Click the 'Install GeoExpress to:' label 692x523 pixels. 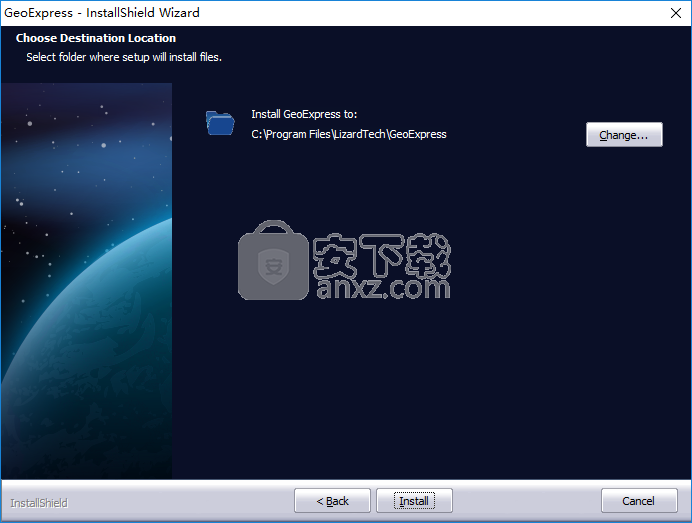[x=304, y=114]
